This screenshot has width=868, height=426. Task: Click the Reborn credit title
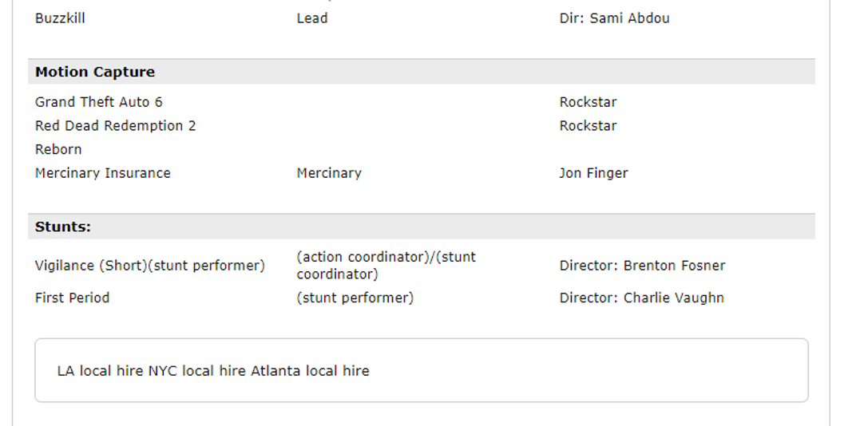point(58,150)
